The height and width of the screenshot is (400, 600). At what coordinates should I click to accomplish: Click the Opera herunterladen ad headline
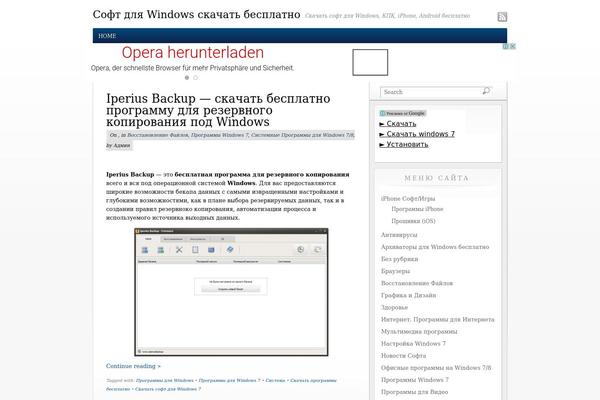[192, 53]
